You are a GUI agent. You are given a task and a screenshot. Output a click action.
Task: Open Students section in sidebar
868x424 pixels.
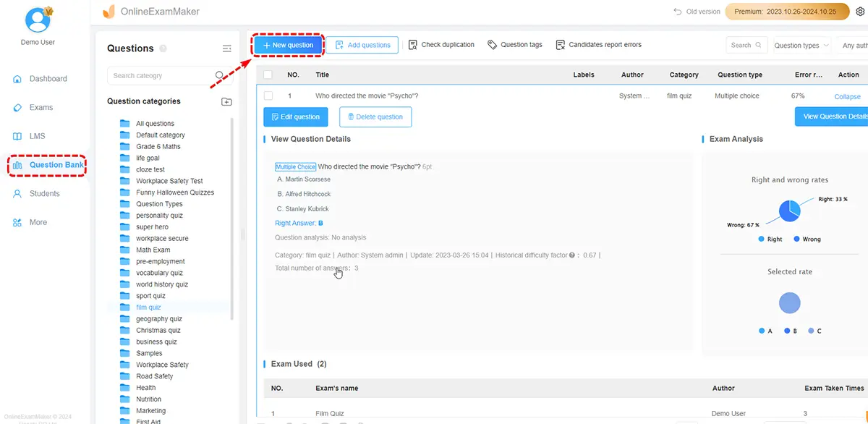coord(44,194)
